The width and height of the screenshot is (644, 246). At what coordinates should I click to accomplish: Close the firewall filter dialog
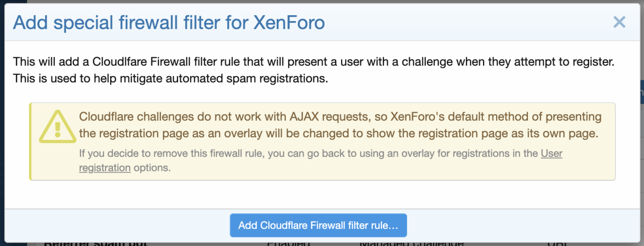[619, 22]
